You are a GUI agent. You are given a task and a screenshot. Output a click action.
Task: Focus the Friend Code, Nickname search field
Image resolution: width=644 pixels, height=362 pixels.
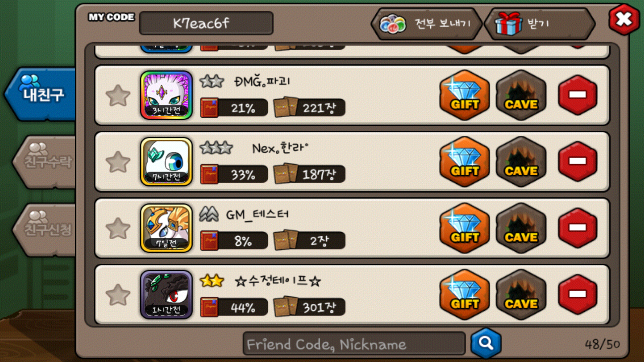354,344
